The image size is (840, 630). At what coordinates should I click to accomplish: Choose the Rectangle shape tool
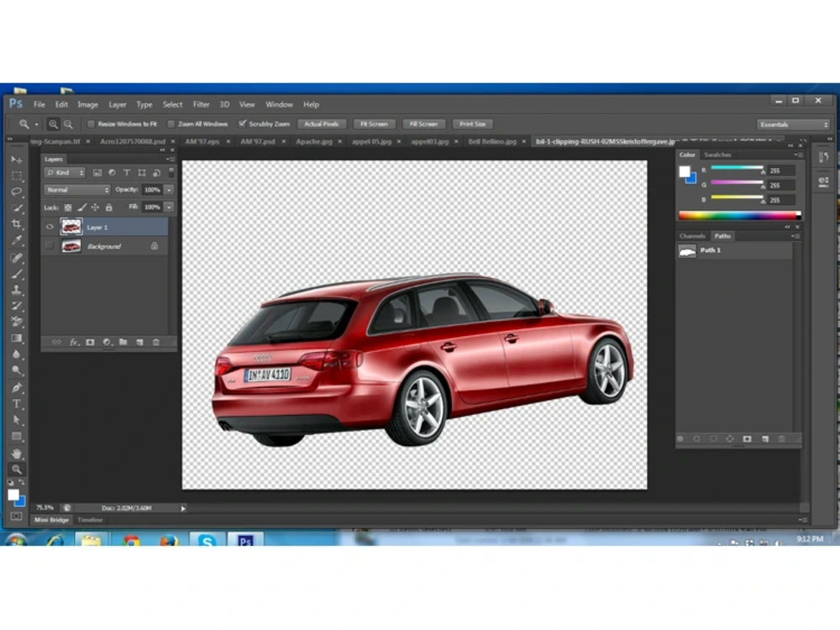17,436
